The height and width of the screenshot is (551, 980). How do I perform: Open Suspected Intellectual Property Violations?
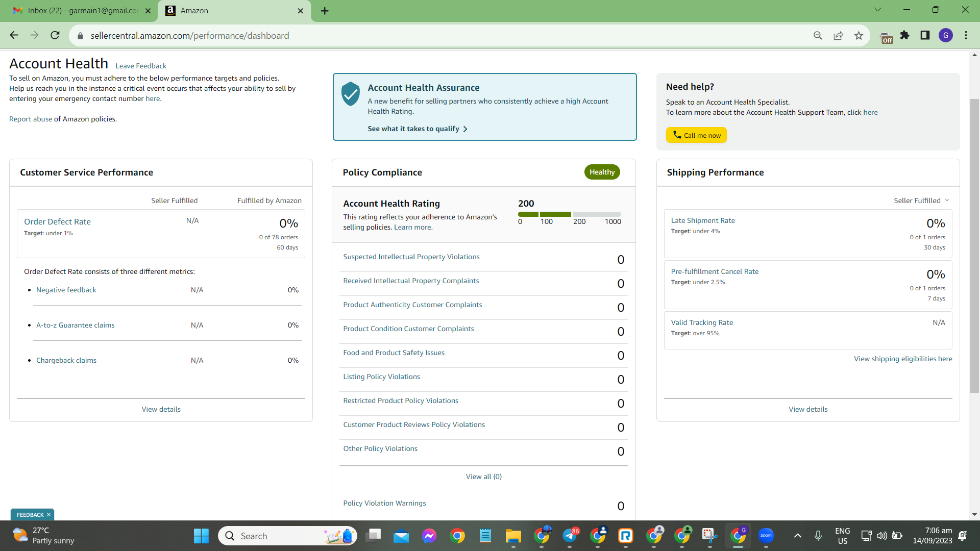(411, 257)
